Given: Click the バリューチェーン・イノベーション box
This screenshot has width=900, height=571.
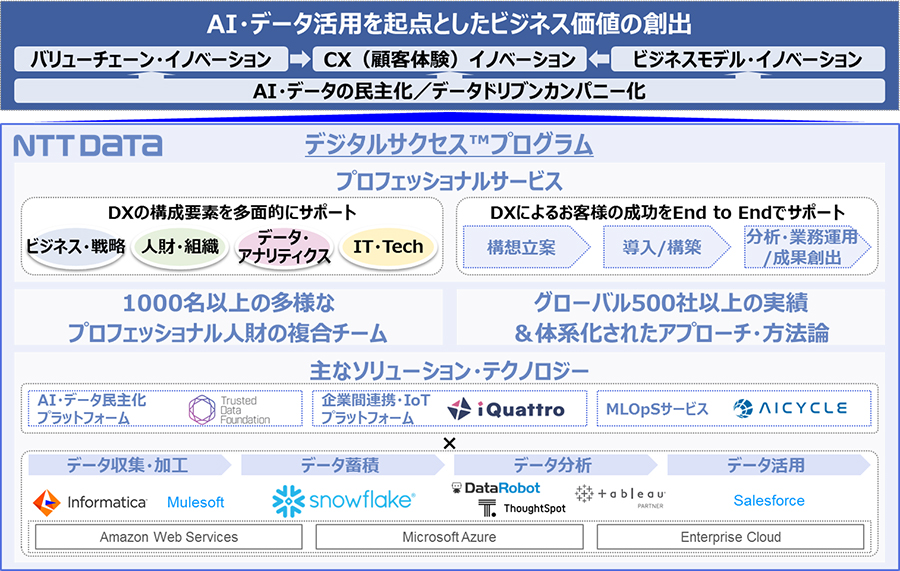Looking at the screenshot, I should point(151,59).
